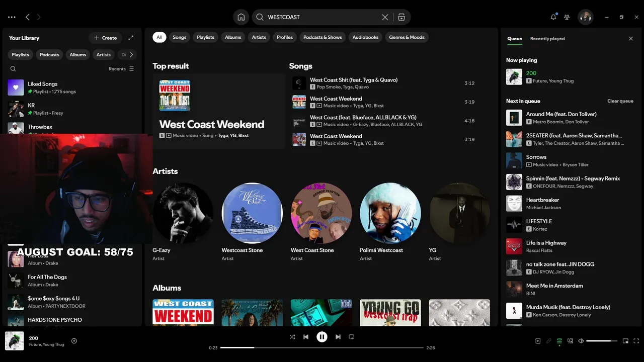Image resolution: width=644 pixels, height=362 pixels.
Task: Filter results by Songs
Action: (180, 37)
